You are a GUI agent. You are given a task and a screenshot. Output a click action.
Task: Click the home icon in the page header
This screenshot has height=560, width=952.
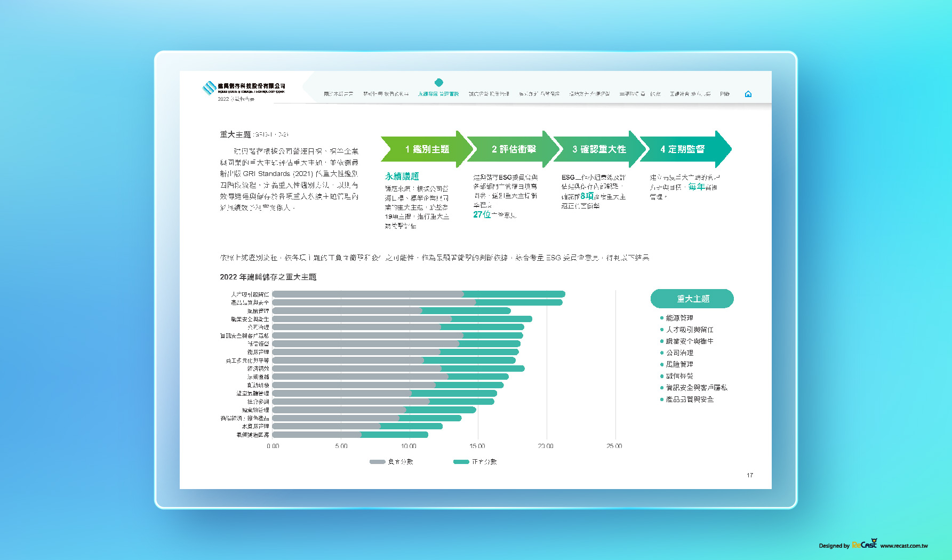tap(748, 94)
